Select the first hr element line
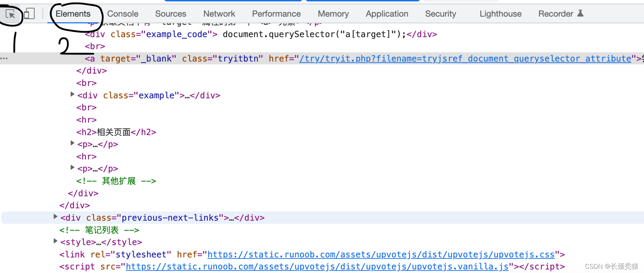644x273 pixels. pyautogui.click(x=87, y=120)
